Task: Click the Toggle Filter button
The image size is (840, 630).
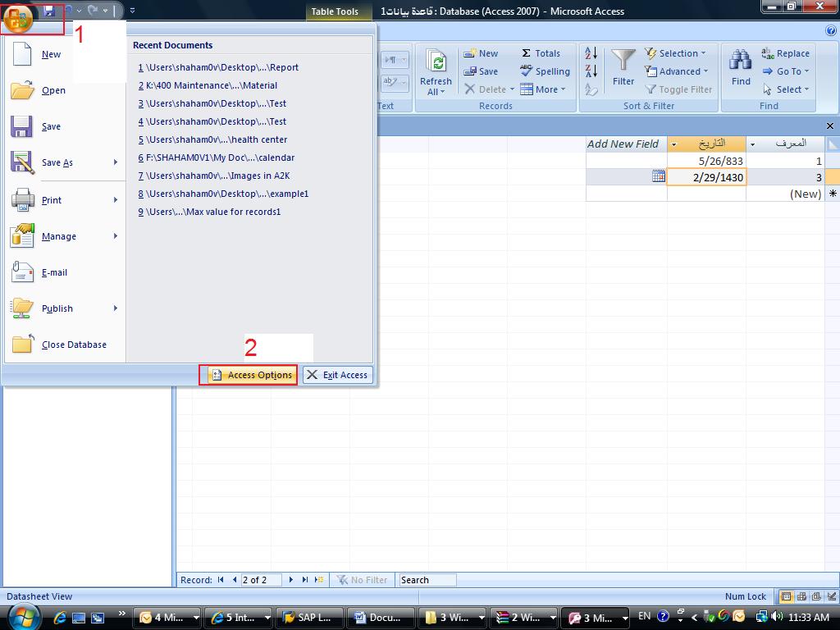Action: (678, 89)
